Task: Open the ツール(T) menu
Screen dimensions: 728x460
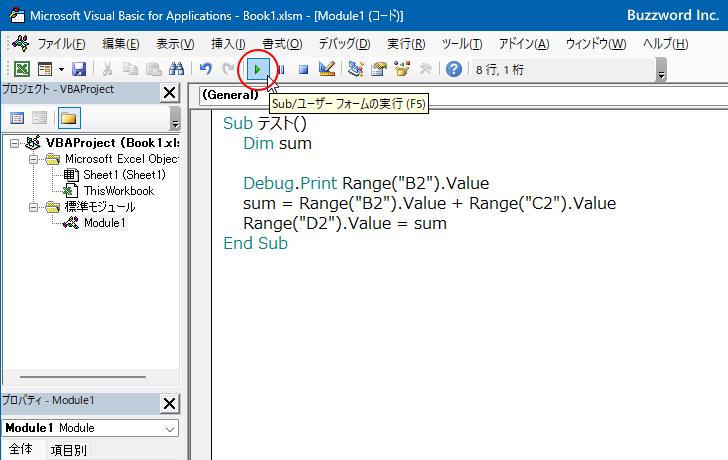Action: (462, 44)
